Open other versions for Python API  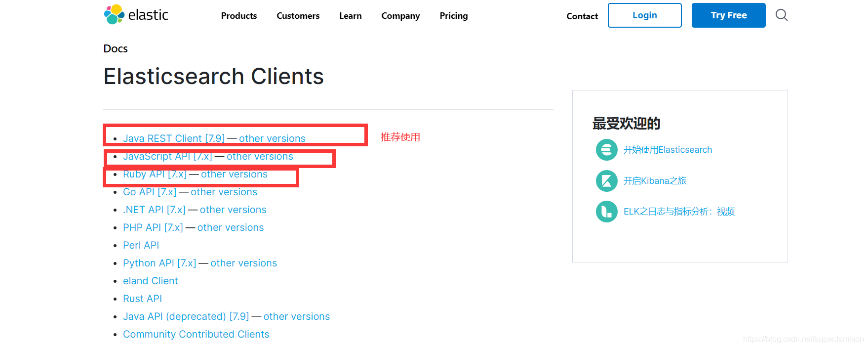243,263
